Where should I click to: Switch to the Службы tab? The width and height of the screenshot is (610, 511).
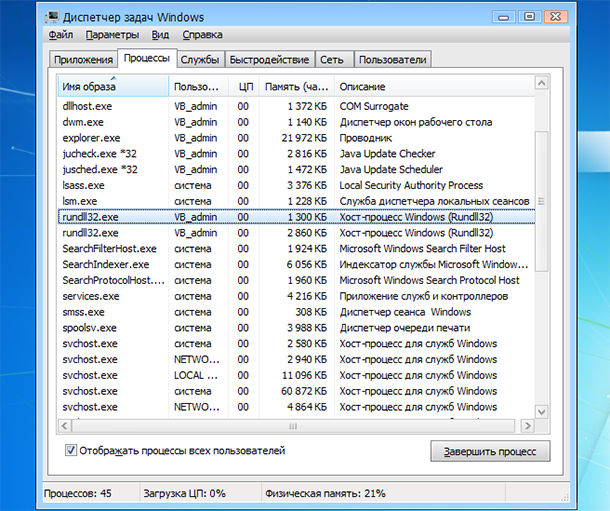point(200,60)
